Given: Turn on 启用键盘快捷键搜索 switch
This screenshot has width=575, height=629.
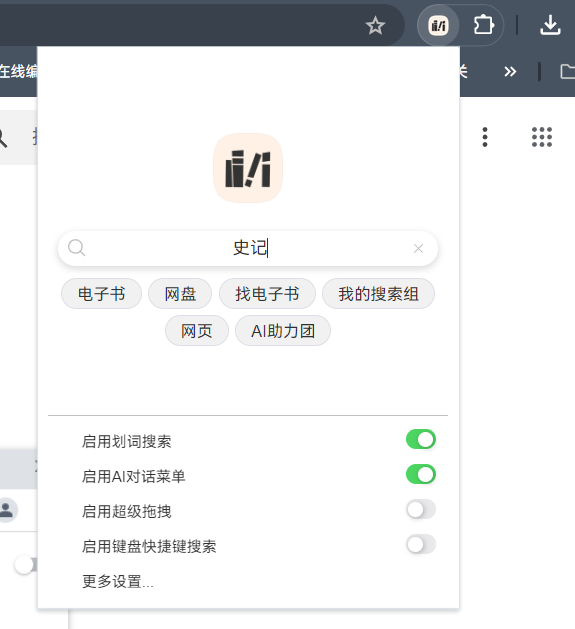Looking at the screenshot, I should tap(421, 544).
